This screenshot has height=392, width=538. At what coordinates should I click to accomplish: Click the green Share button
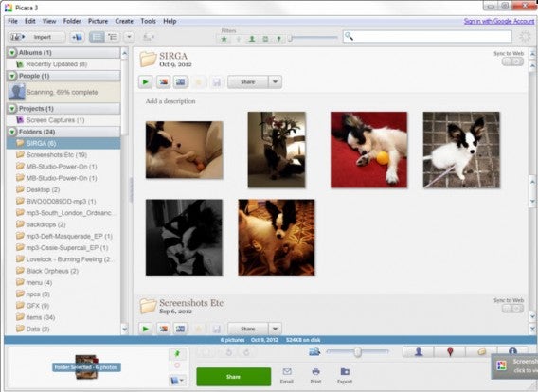pos(234,377)
